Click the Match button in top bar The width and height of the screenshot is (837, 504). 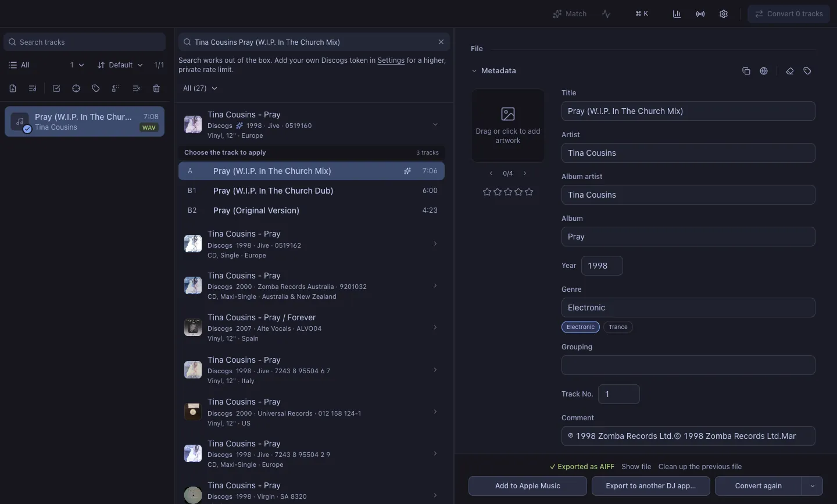pyautogui.click(x=570, y=14)
